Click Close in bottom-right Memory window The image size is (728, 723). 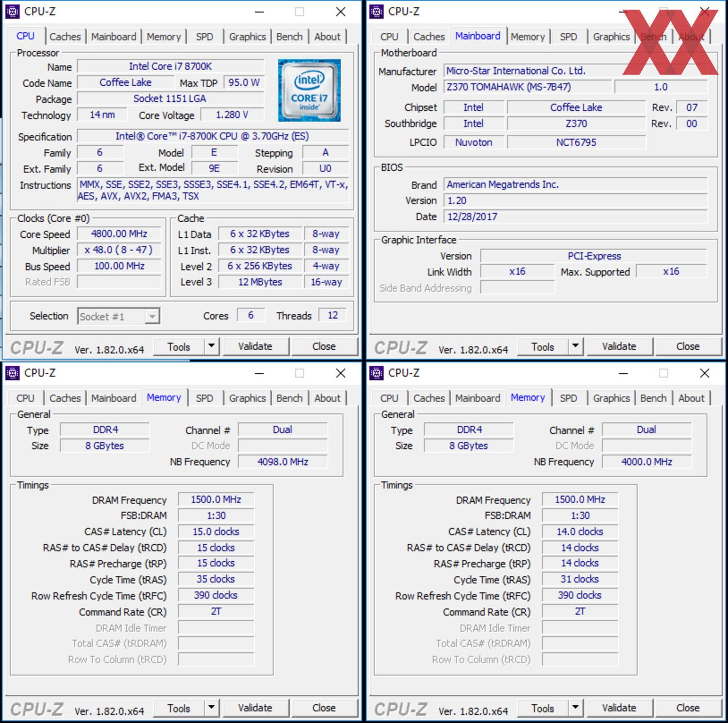(x=688, y=708)
